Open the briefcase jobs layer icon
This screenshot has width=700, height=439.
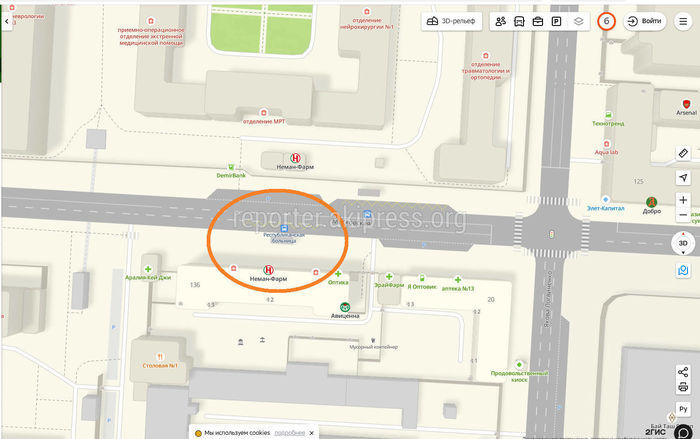[538, 21]
